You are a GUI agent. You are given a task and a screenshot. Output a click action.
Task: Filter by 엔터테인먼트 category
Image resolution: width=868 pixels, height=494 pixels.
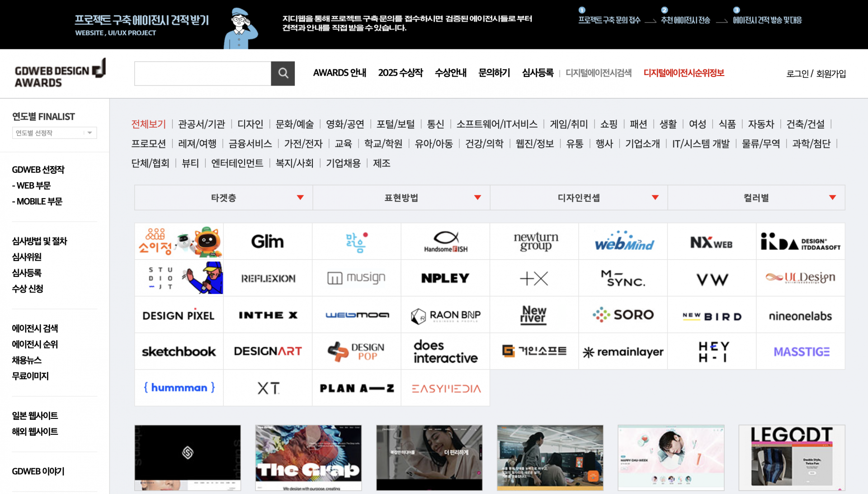[237, 163]
